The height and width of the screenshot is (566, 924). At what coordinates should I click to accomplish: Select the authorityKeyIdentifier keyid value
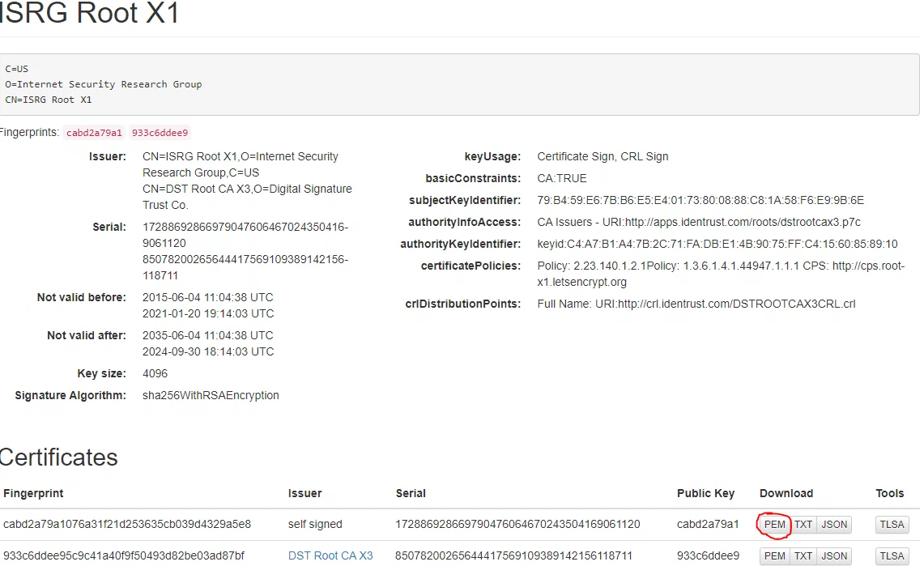pyautogui.click(x=717, y=244)
